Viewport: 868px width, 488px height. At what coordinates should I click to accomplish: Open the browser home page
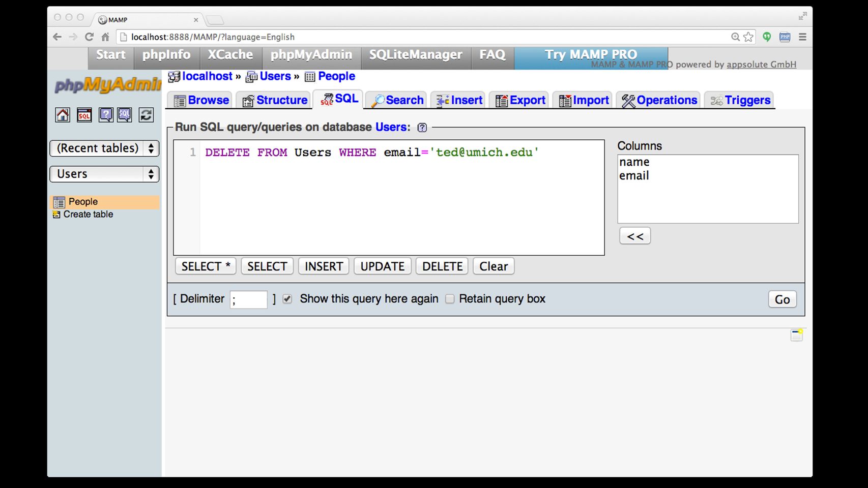(105, 37)
